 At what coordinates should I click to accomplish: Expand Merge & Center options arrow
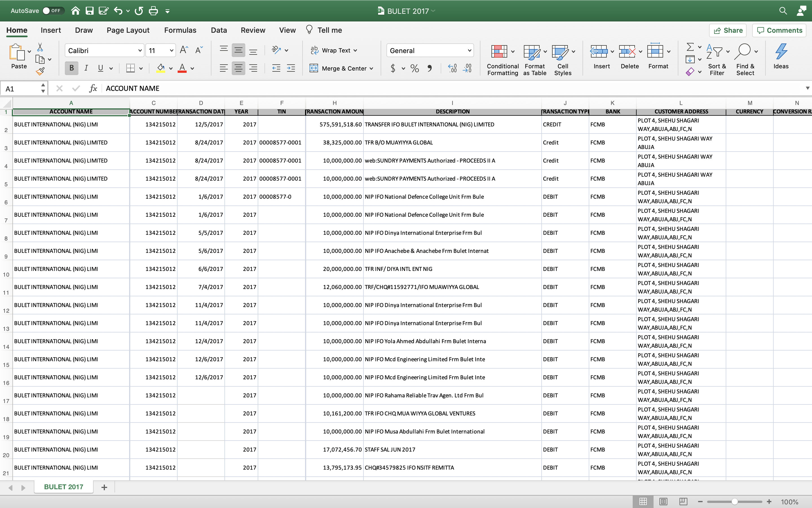(371, 69)
